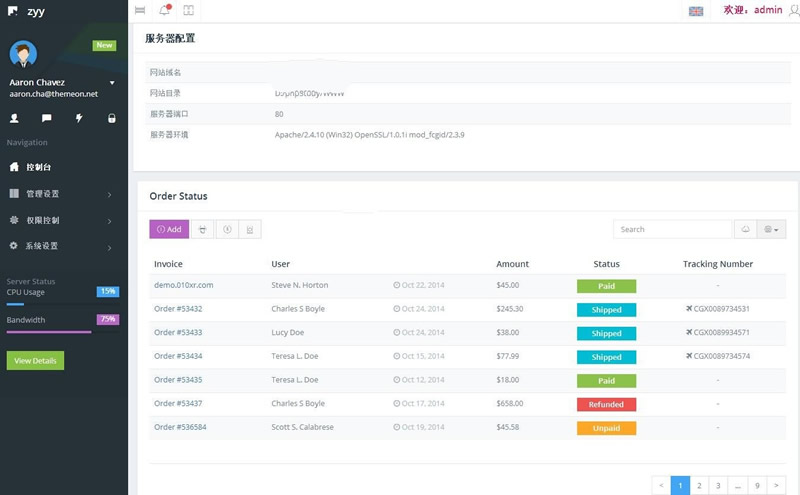Image resolution: width=800 pixels, height=495 pixels.
Task: Click the cloud icon next to Search
Action: pyautogui.click(x=745, y=229)
